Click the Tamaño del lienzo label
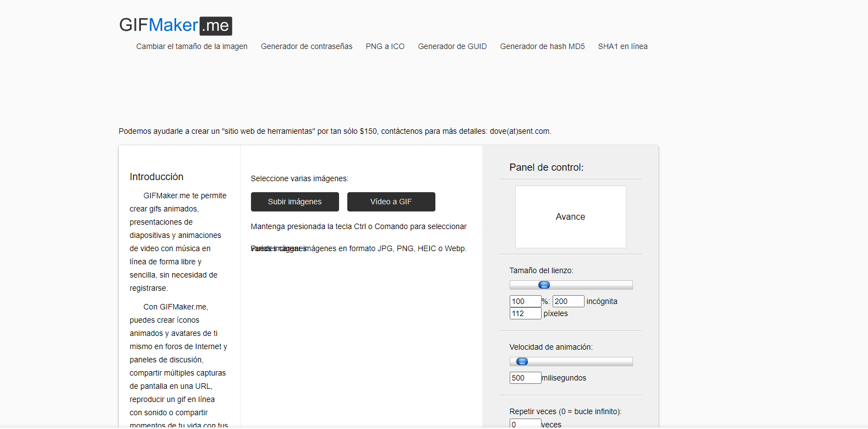This screenshot has width=868, height=429. point(541,270)
